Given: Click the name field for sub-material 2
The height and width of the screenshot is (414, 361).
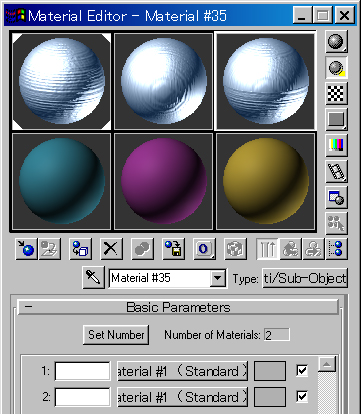Looking at the screenshot, I should click(82, 397).
